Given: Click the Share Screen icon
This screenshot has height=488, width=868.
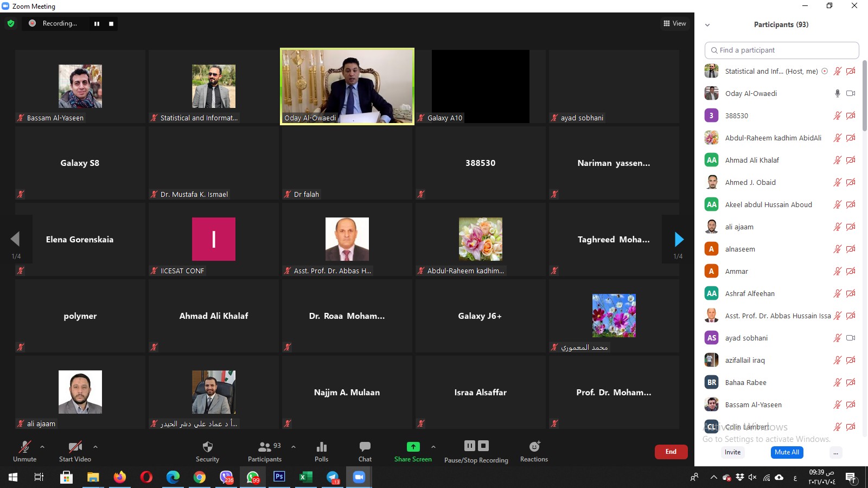Looking at the screenshot, I should coord(413,447).
